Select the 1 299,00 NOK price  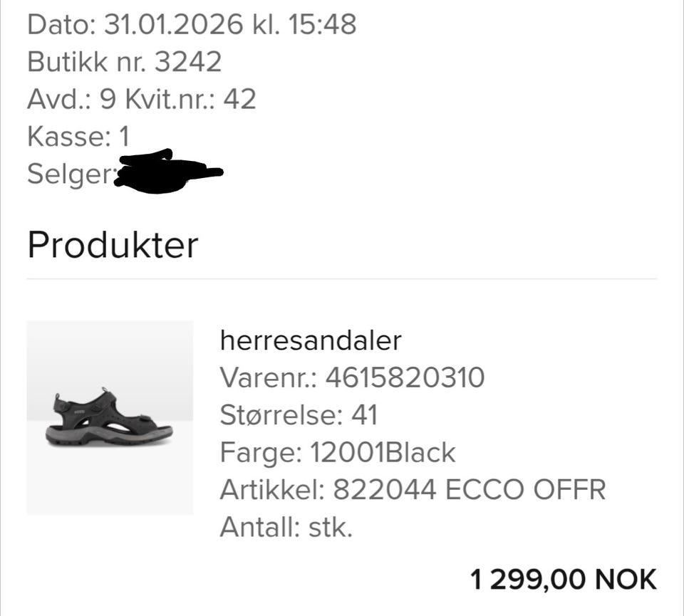pyautogui.click(x=563, y=580)
